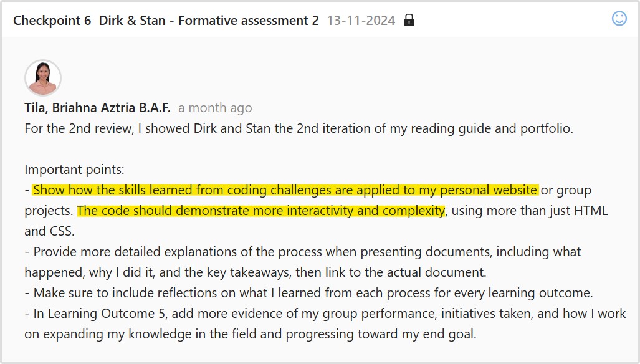Click the words "or group" after the first highlight

[x=566, y=190]
